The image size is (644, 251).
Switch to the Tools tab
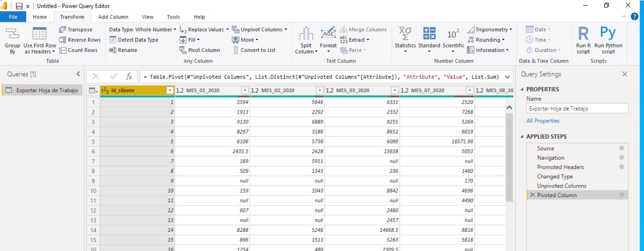(x=173, y=17)
